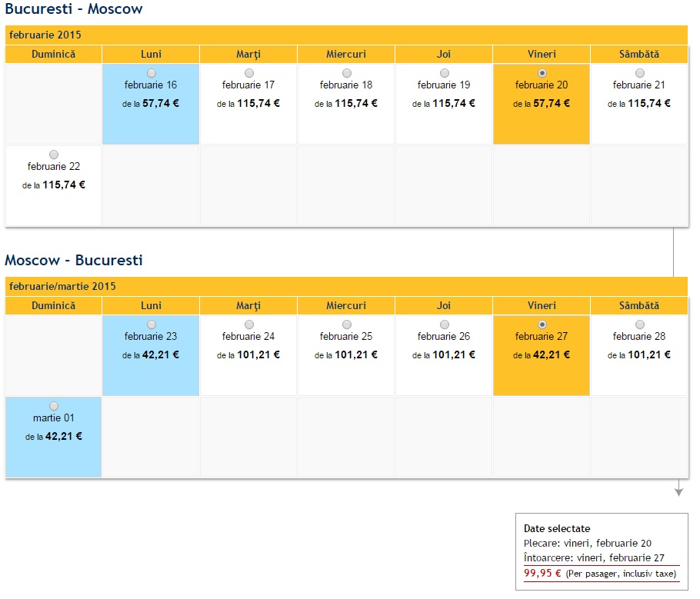Click the 115,74 € price on februarie 22
The width and height of the screenshot is (700, 599).
63,185
